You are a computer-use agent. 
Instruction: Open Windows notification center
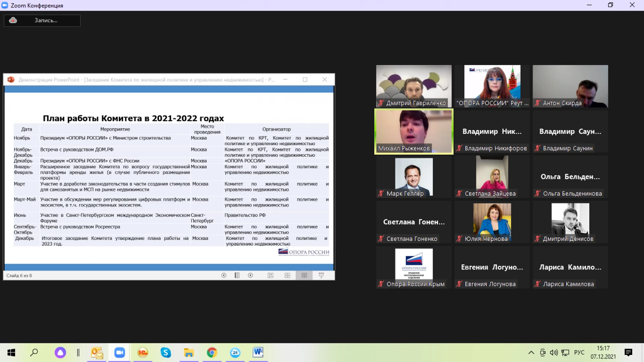point(629,353)
